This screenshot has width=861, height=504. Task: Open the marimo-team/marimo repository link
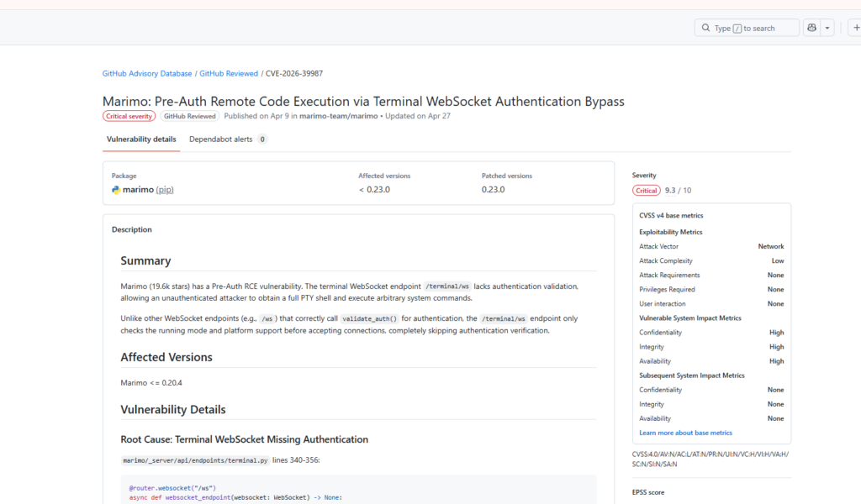(338, 116)
